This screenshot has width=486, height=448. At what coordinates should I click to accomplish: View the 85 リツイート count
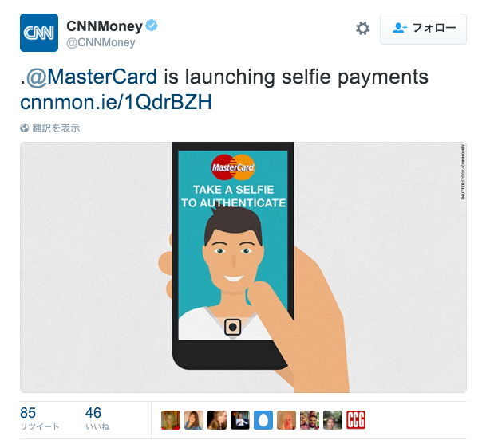click(x=39, y=419)
